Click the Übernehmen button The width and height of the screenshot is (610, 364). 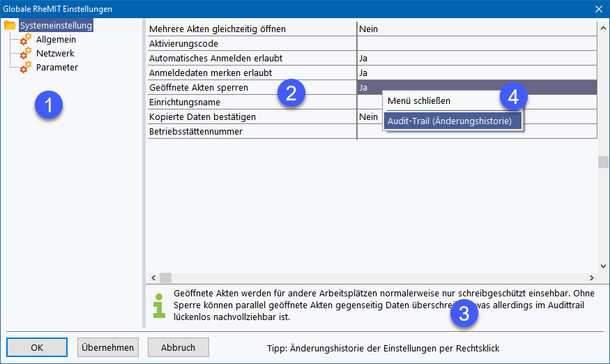coord(107,347)
